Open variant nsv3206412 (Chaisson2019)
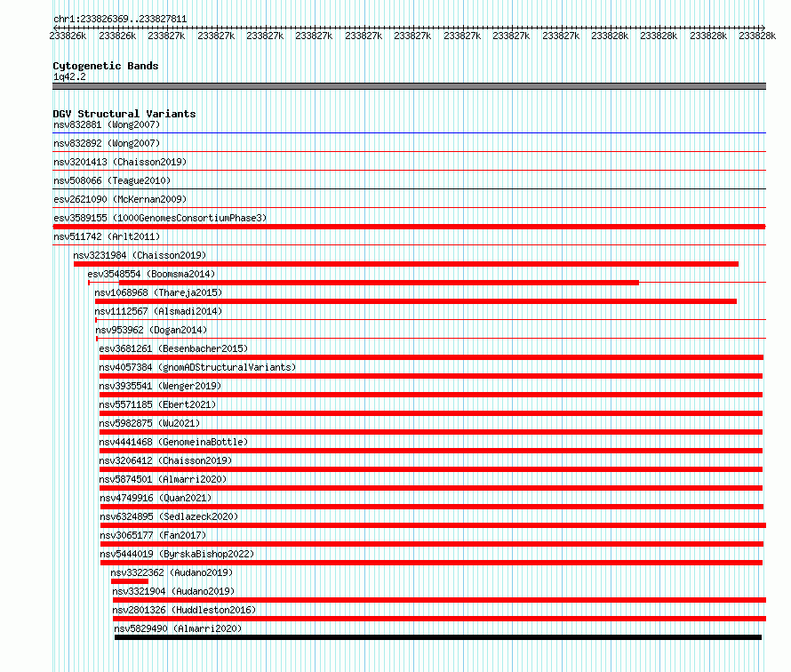Screen dimensions: 791x672 tap(165, 460)
